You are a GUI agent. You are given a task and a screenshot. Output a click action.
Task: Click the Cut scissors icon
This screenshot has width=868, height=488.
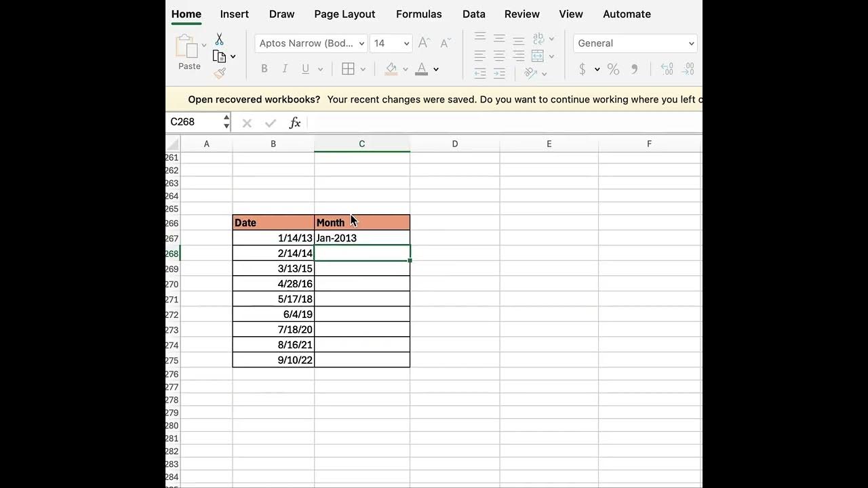coord(219,38)
